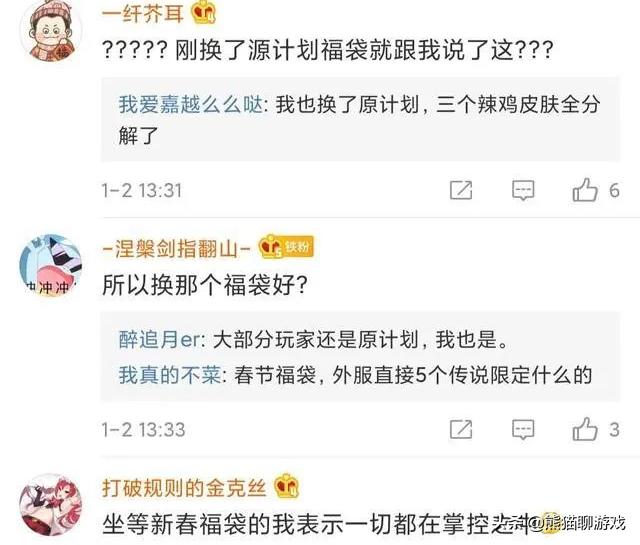640x545 pixels.
Task: Tap the avatar of 打破规则的金克丝
Action: pos(51,505)
